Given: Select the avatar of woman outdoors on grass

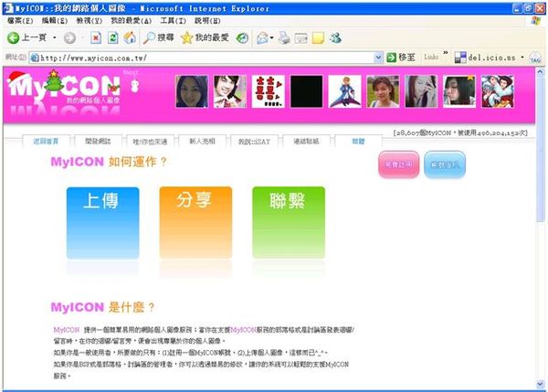Looking at the screenshot, I should click(383, 91).
